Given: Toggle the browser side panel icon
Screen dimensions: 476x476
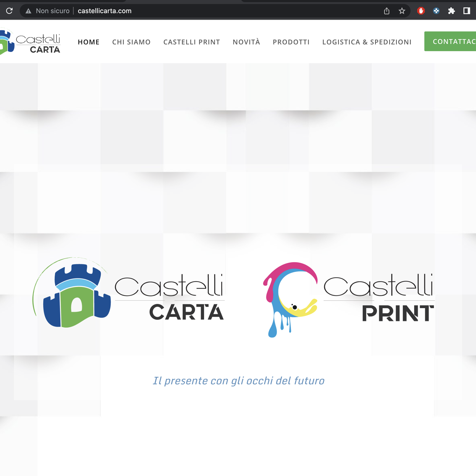Looking at the screenshot, I should 466,11.
